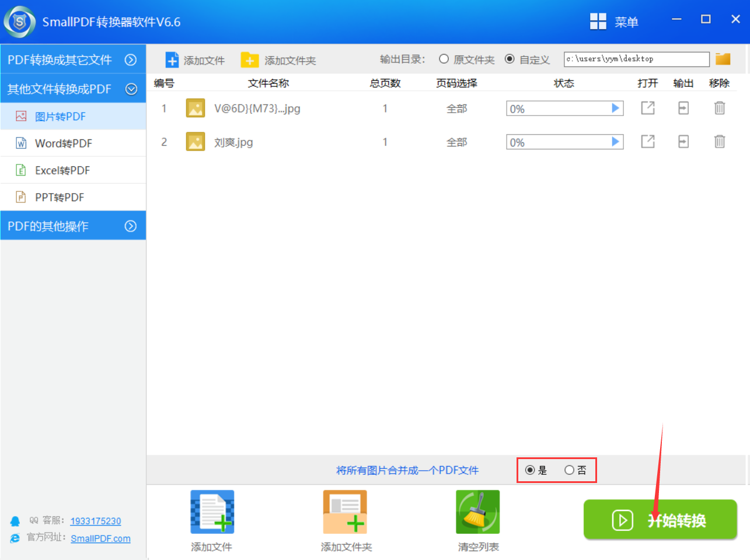The height and width of the screenshot is (560, 750).
Task: Click the 页码选择 column header
Action: pyautogui.click(x=456, y=83)
